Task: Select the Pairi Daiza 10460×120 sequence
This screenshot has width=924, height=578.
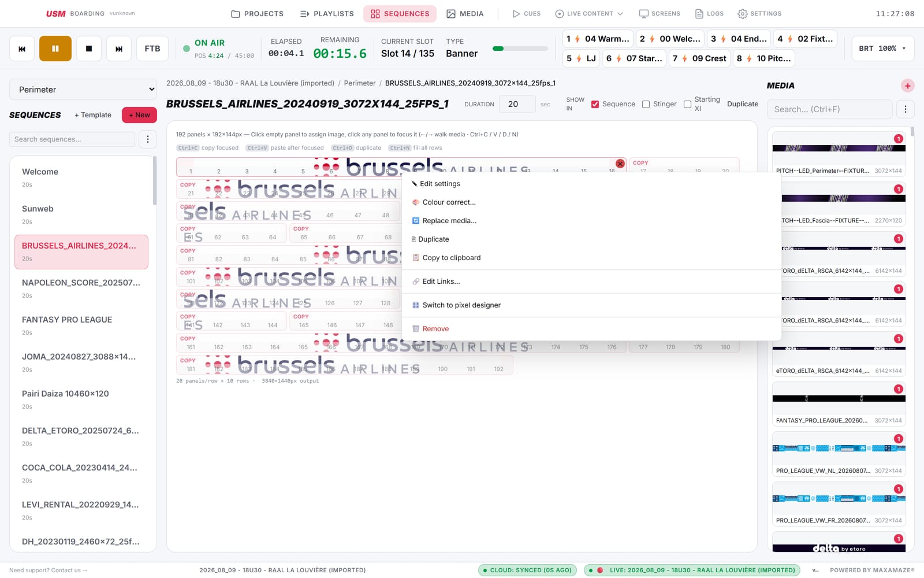Action: (81, 399)
